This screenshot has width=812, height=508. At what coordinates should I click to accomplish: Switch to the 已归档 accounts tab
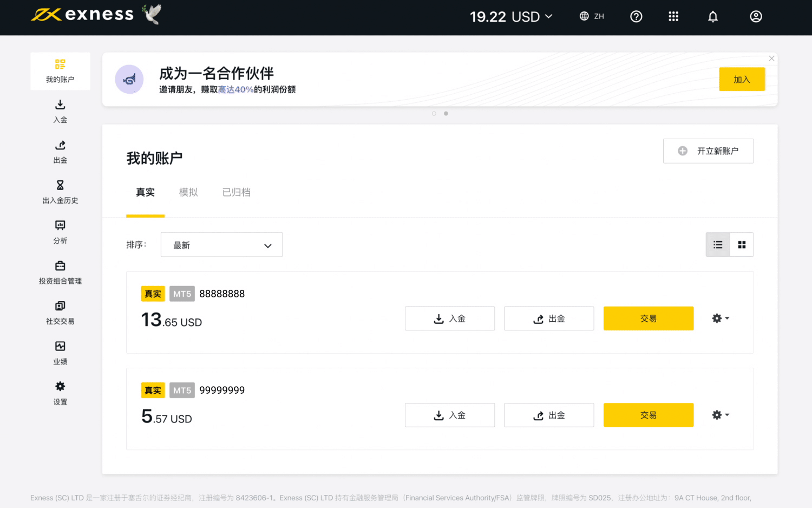[237, 192]
